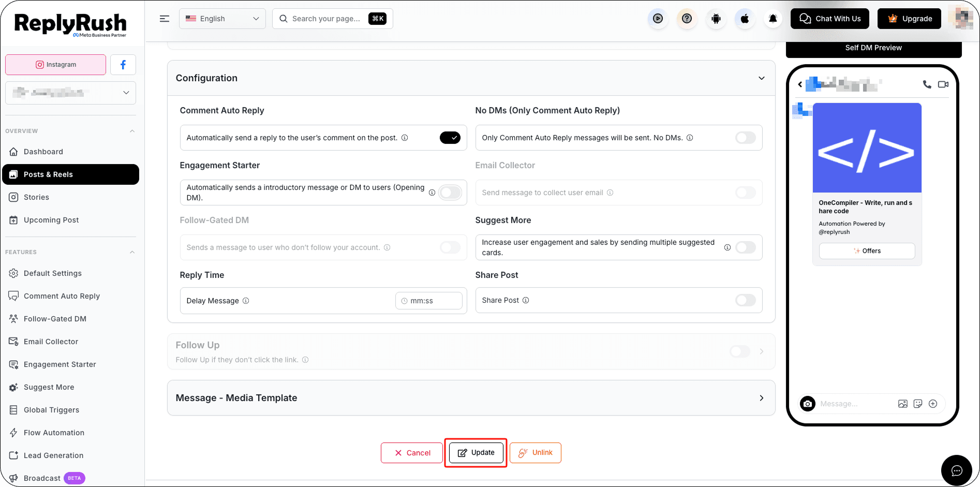Open Dashboard in the sidebar
Image resolution: width=980 pixels, height=487 pixels.
71,152
